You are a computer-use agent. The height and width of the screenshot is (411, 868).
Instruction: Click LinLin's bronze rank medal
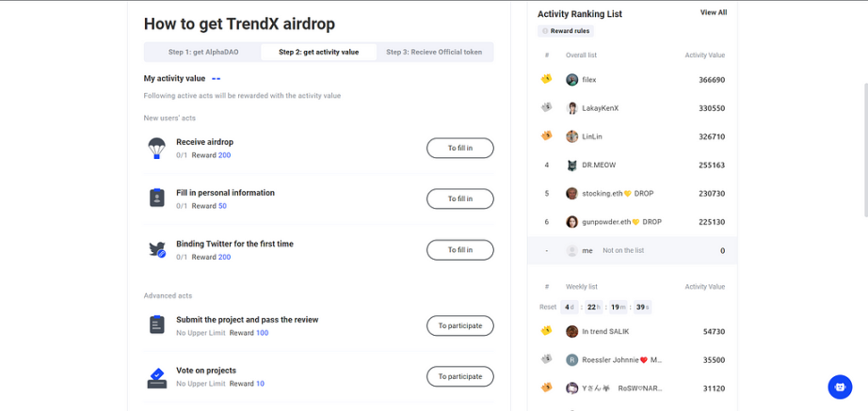546,135
